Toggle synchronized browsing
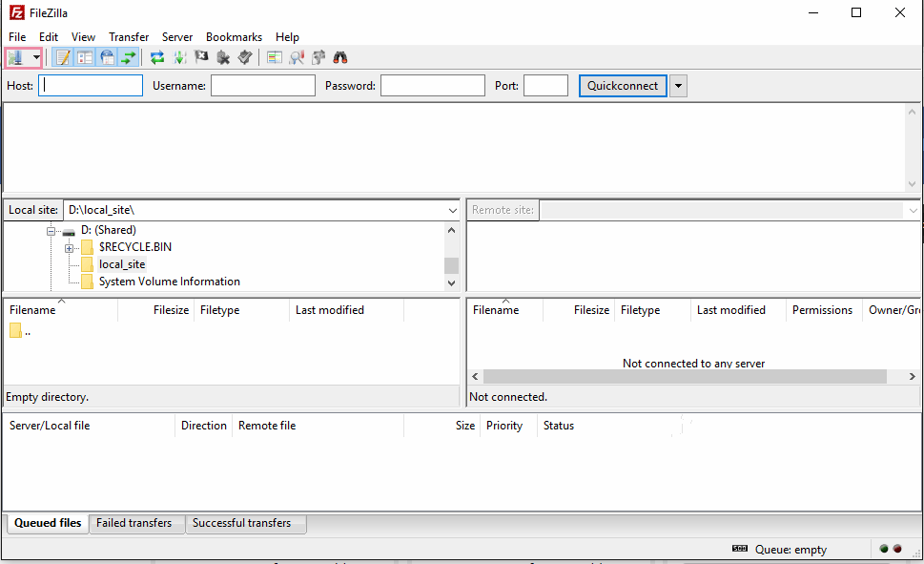924x564 pixels. tap(318, 58)
